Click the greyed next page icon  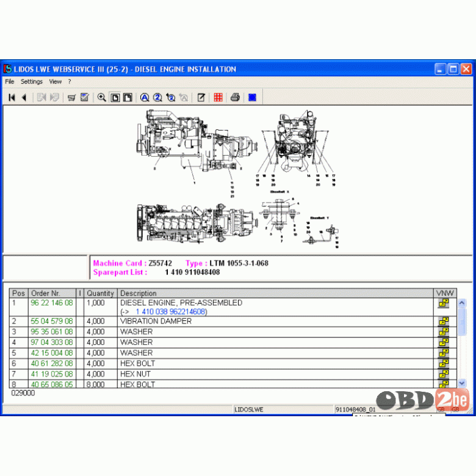(41, 98)
